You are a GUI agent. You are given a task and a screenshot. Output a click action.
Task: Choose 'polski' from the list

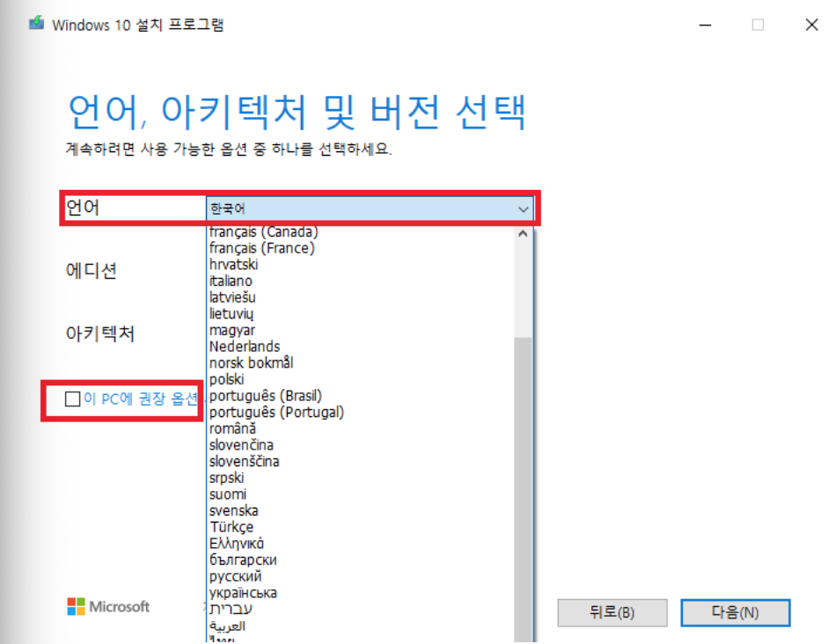361,379
